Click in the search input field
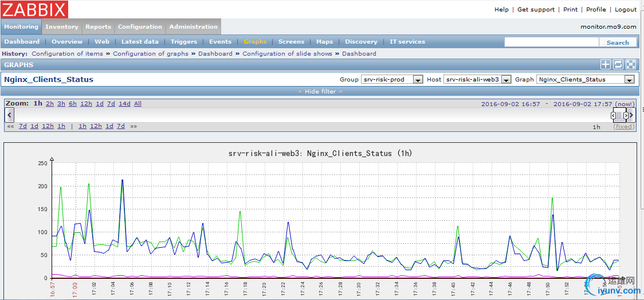Image resolution: width=644 pixels, height=300 pixels. point(551,42)
